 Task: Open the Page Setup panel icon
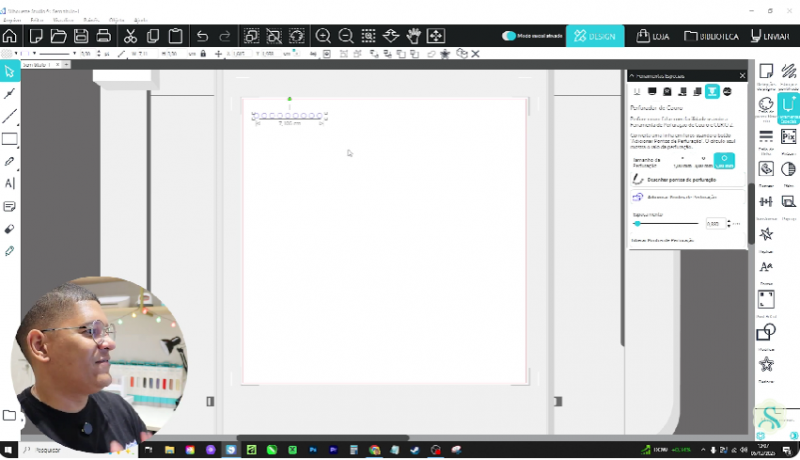coord(766,71)
